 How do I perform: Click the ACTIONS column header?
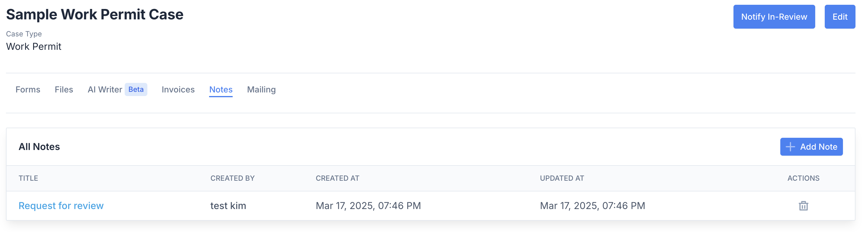coord(803,178)
